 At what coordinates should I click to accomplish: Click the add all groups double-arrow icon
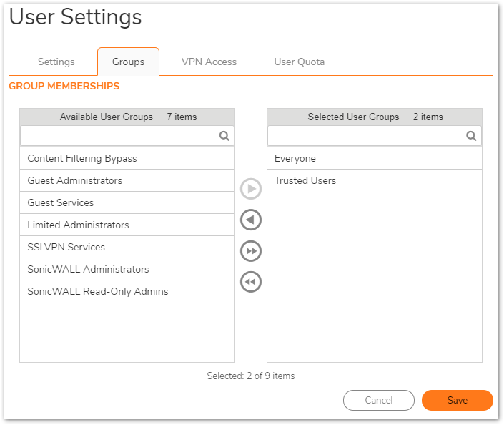click(x=251, y=251)
